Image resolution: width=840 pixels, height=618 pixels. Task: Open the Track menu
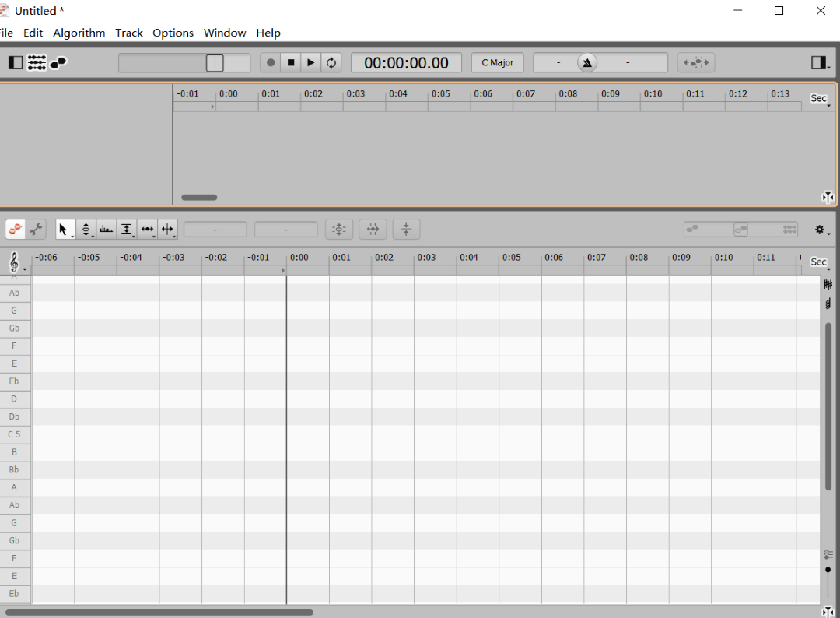click(129, 33)
